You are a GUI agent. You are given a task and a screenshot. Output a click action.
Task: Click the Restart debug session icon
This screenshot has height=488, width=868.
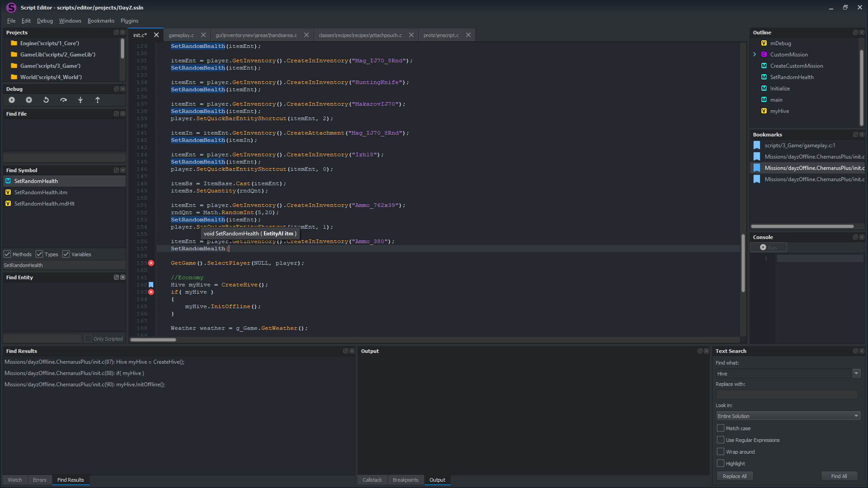46,100
